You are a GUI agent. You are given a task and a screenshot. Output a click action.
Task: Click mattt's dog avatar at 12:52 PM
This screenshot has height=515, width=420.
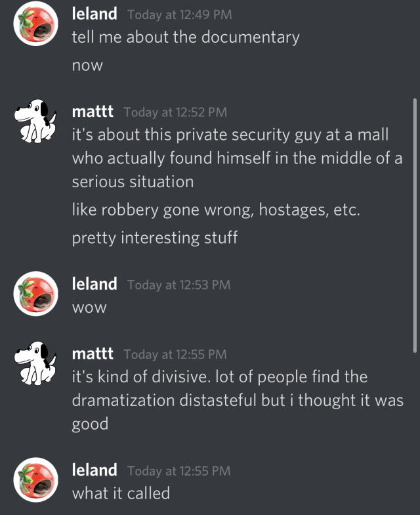(x=35, y=121)
